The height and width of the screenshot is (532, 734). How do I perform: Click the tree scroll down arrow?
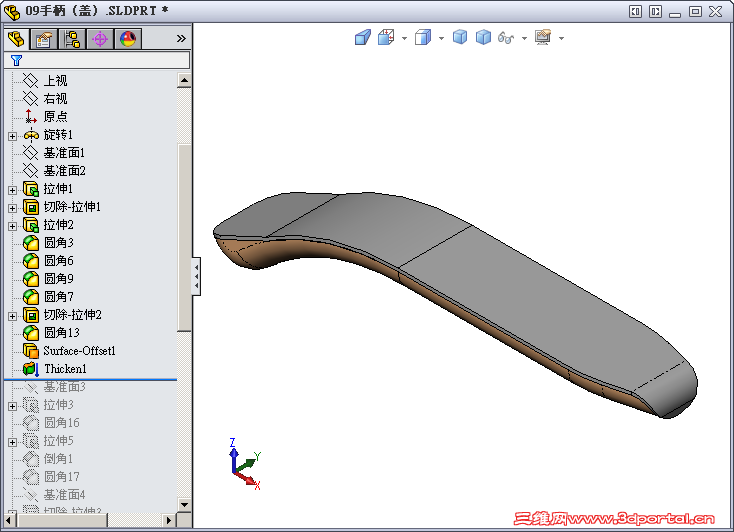(184, 505)
